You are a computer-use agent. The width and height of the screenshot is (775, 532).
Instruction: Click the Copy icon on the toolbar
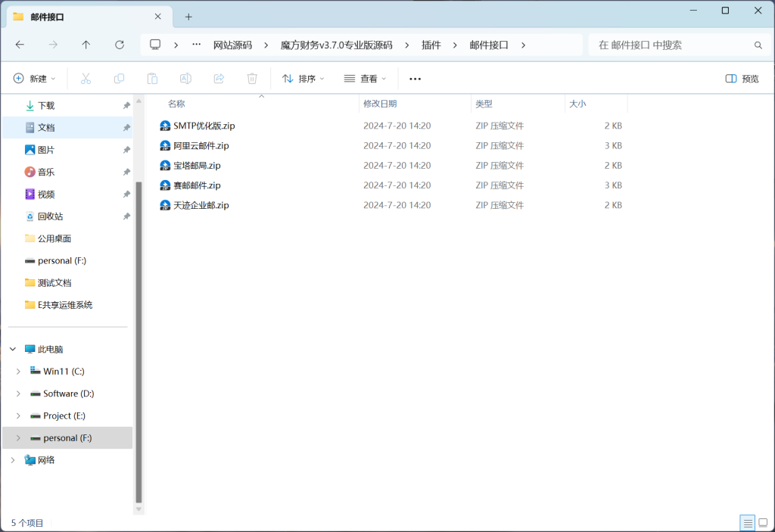coord(119,78)
